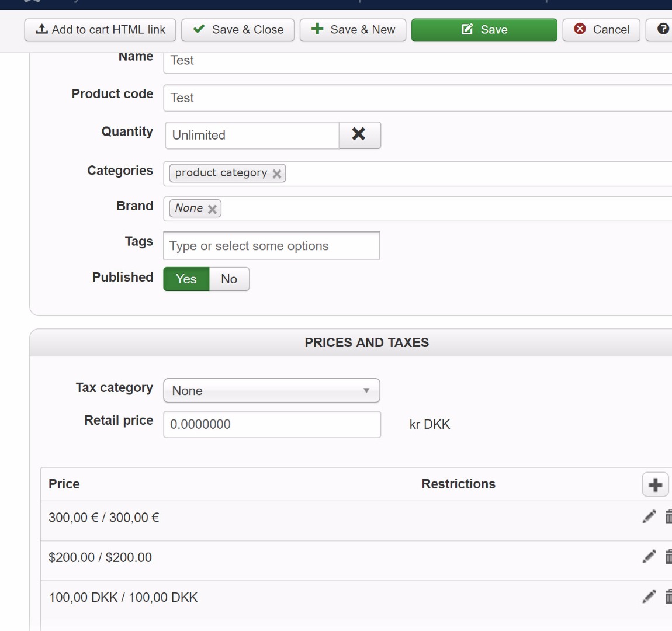Click the Categories label

tap(120, 171)
